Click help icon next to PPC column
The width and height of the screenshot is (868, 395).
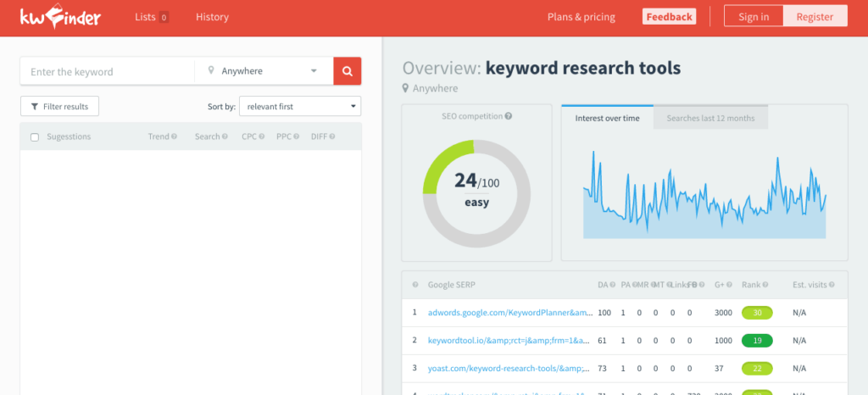(x=296, y=136)
